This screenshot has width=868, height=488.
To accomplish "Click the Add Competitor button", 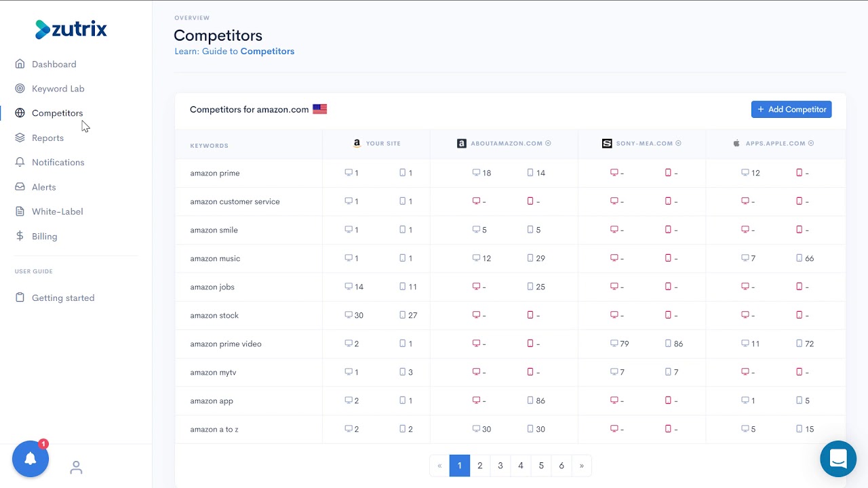I will tap(791, 109).
